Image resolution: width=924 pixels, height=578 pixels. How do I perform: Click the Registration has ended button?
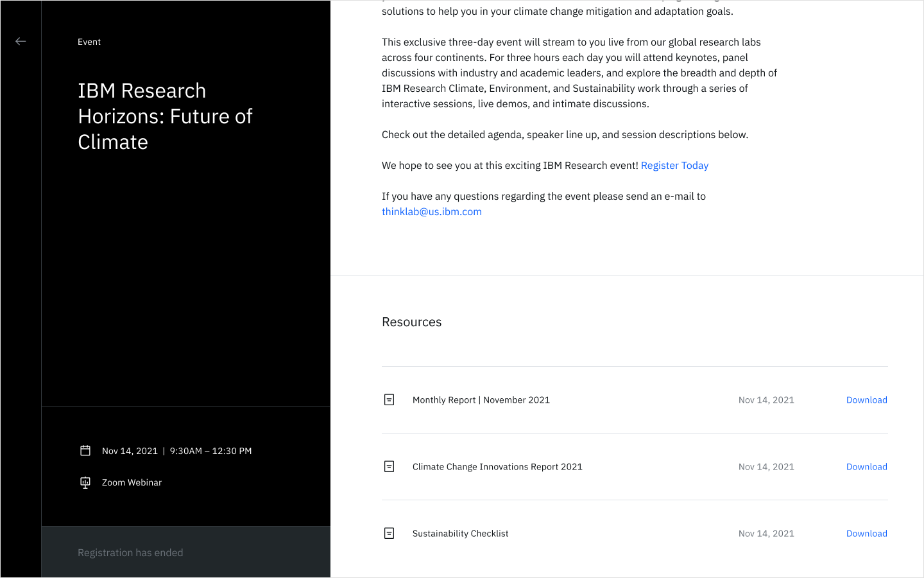point(186,552)
